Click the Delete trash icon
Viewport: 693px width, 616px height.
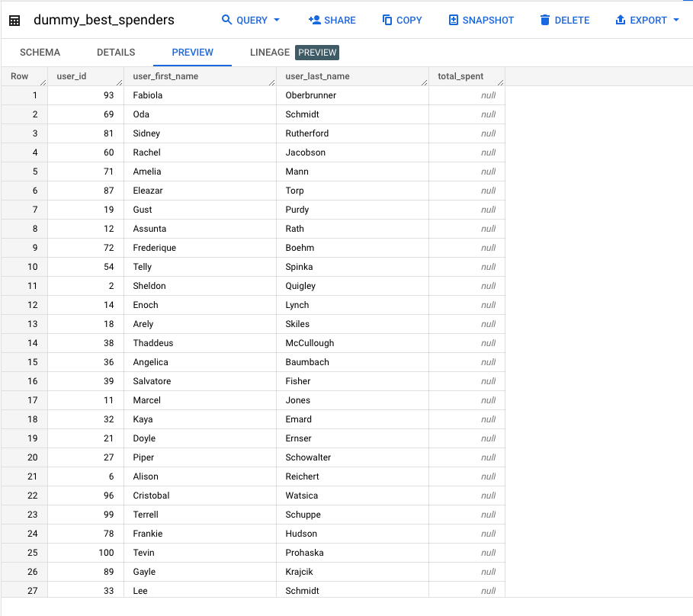[545, 20]
